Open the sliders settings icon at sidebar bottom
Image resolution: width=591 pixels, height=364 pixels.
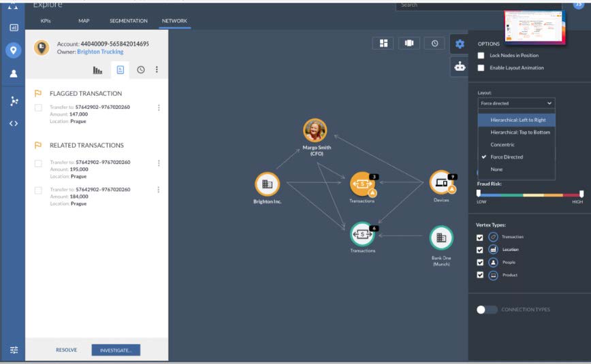(14, 350)
